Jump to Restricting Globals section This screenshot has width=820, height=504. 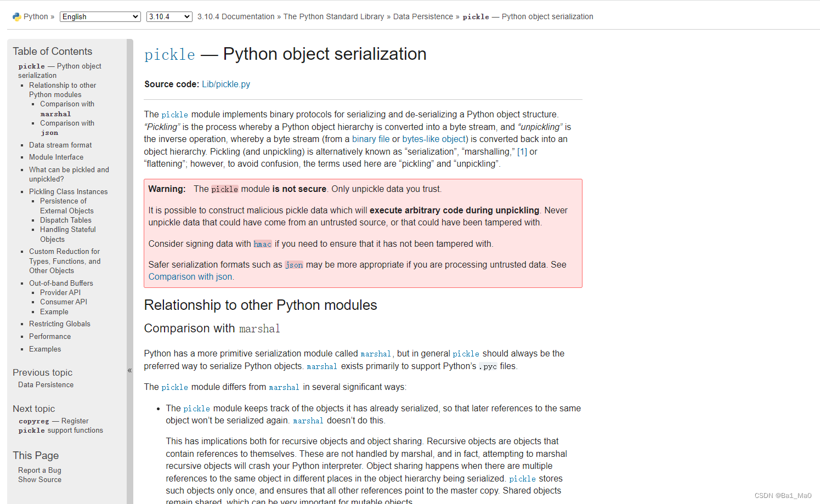[x=60, y=324]
